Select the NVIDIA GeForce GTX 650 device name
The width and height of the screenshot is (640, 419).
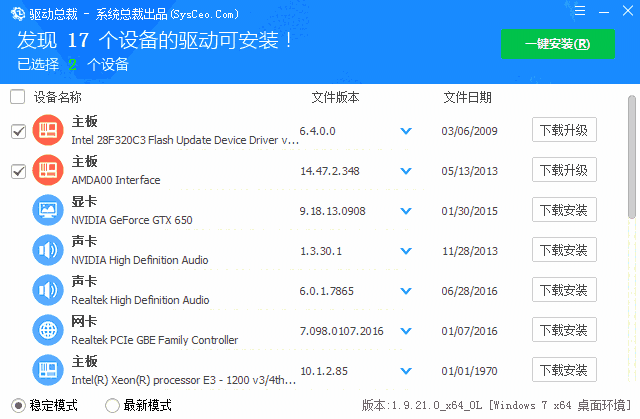(x=132, y=220)
